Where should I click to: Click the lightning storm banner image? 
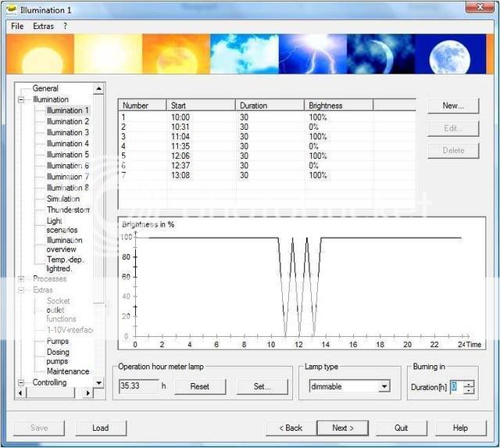point(312,54)
